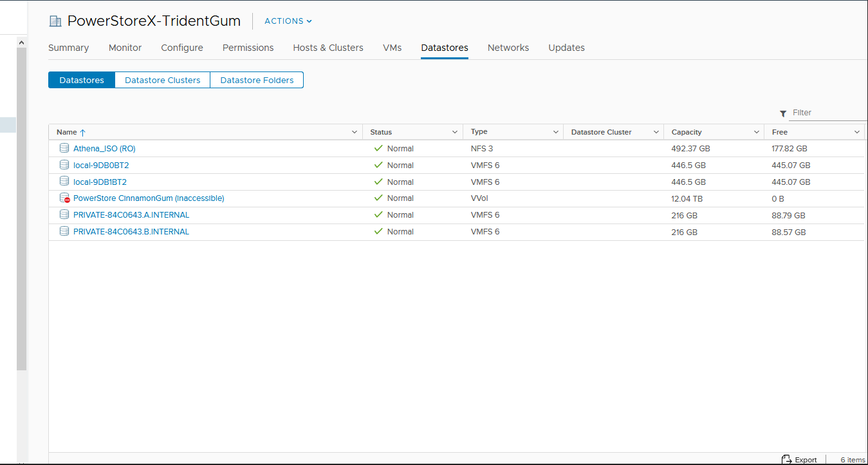Image resolution: width=868 pixels, height=465 pixels.
Task: Select the Datastores view button
Action: (x=82, y=80)
